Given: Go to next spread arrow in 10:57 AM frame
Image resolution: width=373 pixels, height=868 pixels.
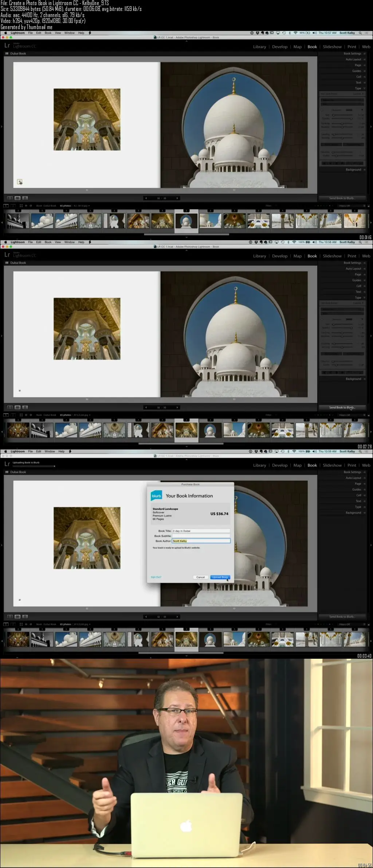Looking at the screenshot, I should pyautogui.click(x=177, y=198).
